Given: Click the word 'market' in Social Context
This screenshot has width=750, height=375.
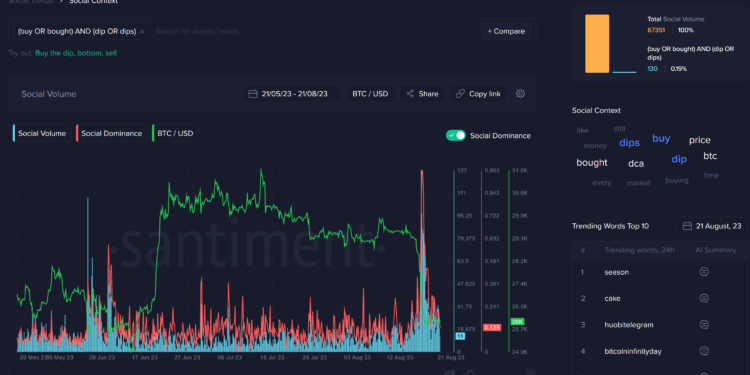Looking at the screenshot, I should 639,183.
